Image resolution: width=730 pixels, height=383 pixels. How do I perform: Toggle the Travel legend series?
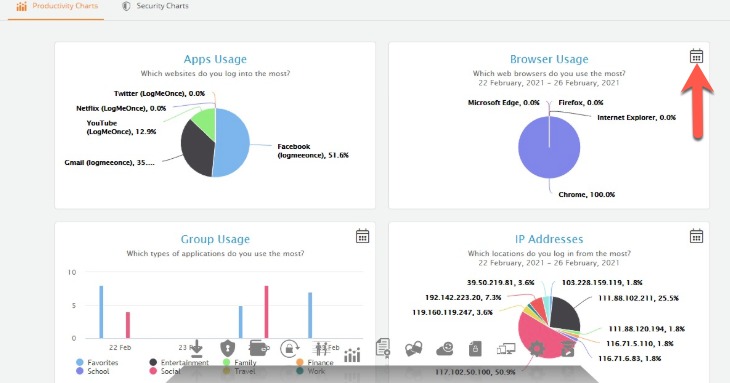(x=239, y=371)
